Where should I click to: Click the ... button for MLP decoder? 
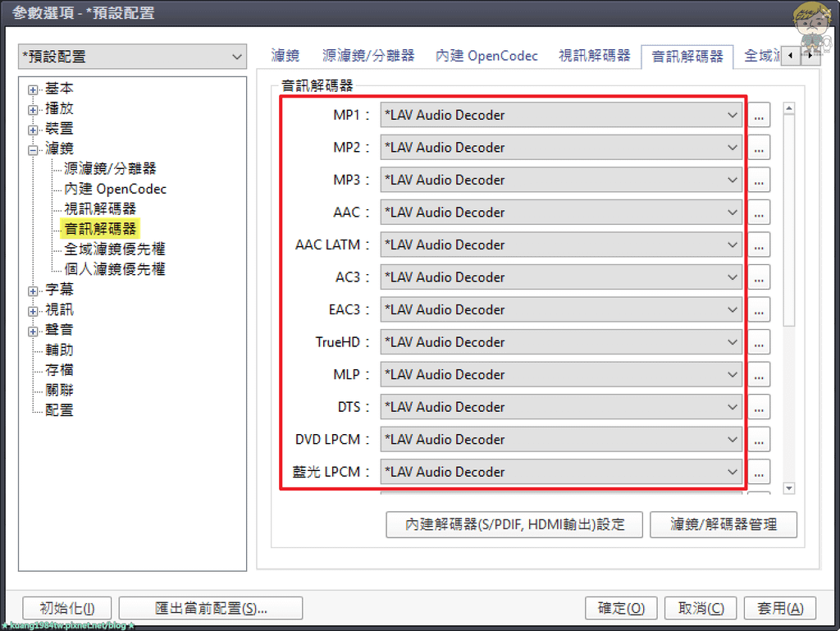coord(759,374)
